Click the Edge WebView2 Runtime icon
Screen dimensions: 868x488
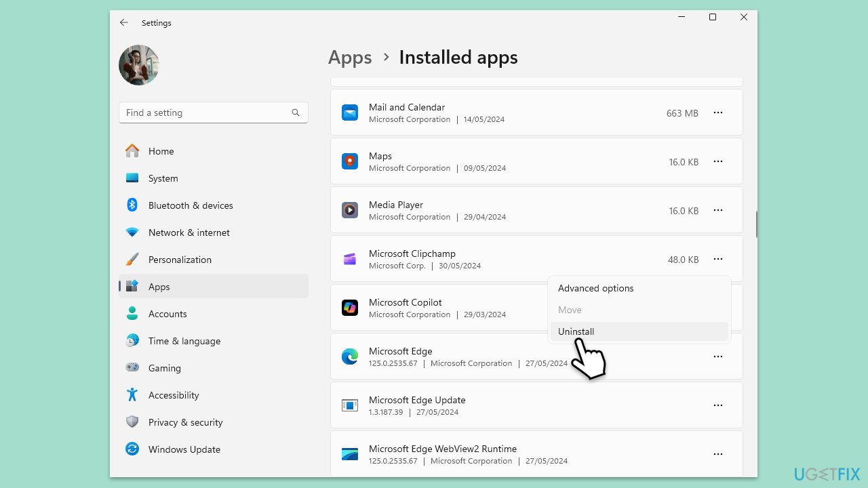[350, 454]
